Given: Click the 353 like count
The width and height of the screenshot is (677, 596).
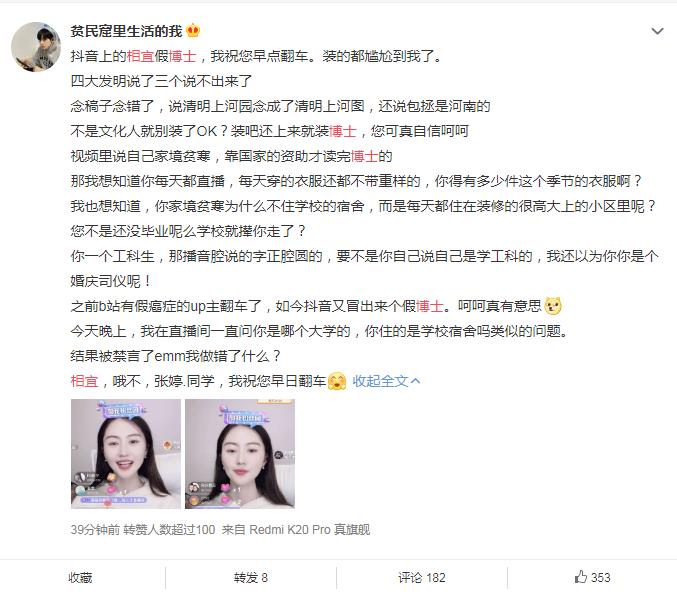Looking at the screenshot, I should pyautogui.click(x=601, y=577).
